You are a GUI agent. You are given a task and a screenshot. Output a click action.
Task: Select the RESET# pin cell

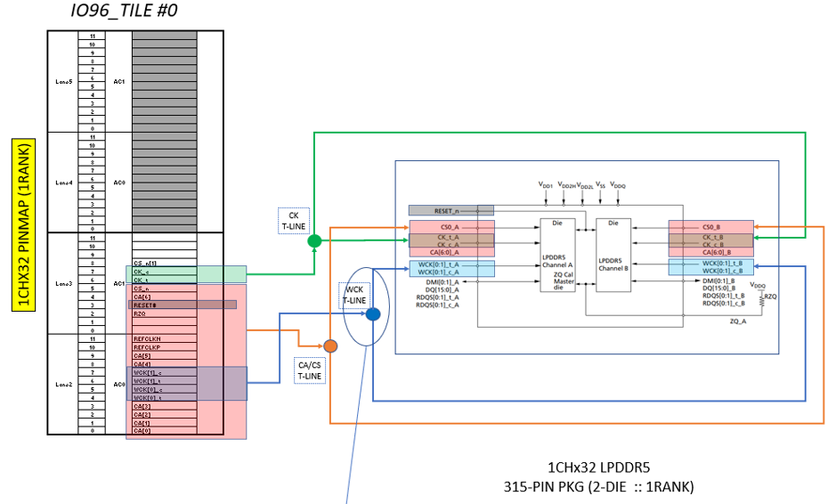(165, 305)
